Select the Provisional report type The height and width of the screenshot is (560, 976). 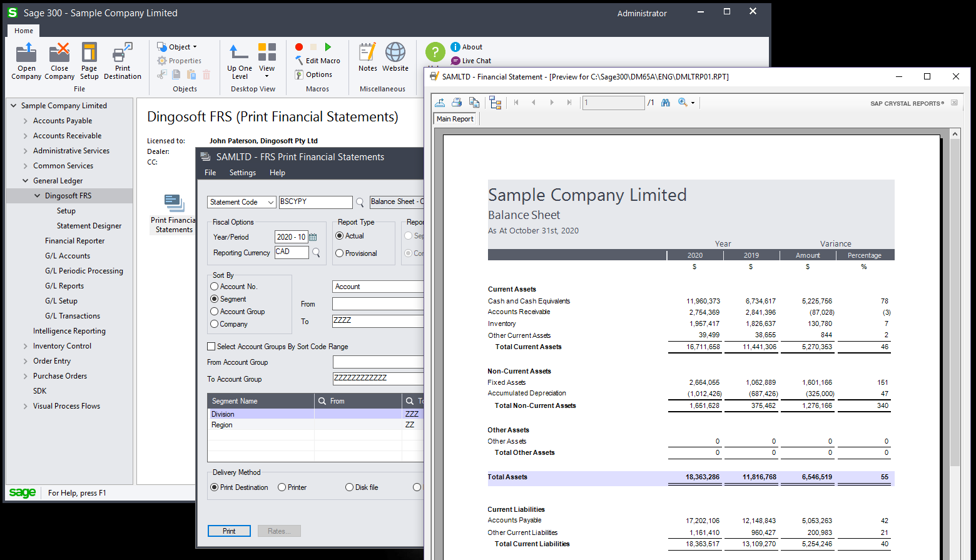coord(340,253)
